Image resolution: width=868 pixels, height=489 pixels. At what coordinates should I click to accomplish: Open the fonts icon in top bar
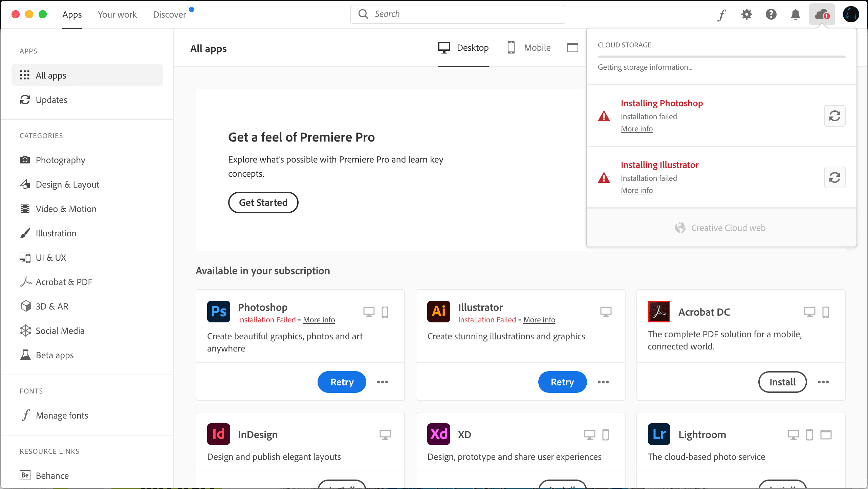[722, 15]
